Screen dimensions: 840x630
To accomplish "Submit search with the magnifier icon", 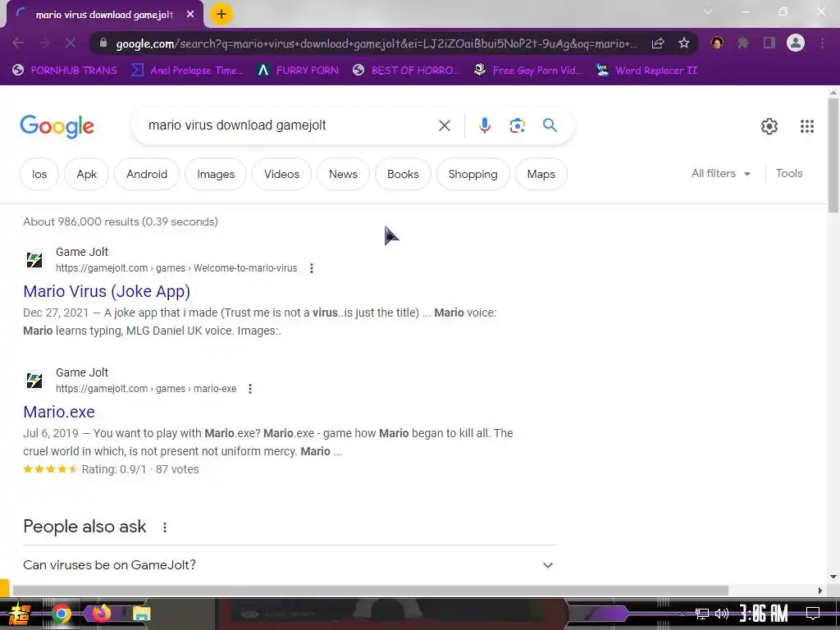I will tap(550, 126).
